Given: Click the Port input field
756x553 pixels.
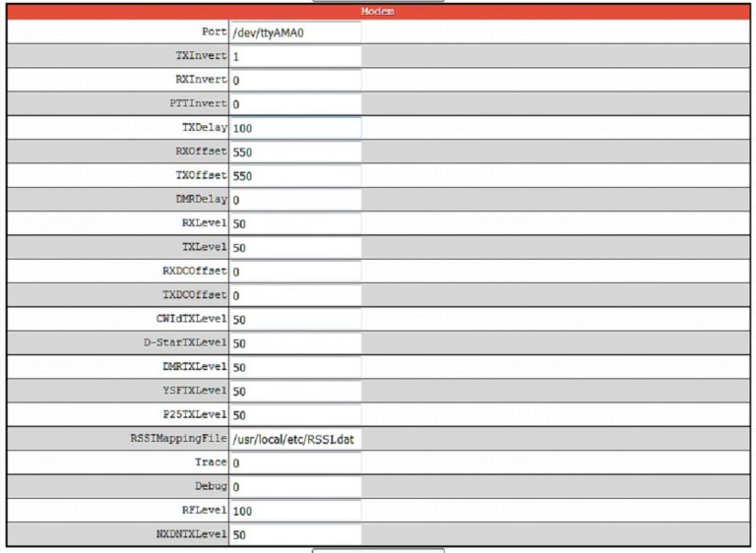Looking at the screenshot, I should coord(295,32).
